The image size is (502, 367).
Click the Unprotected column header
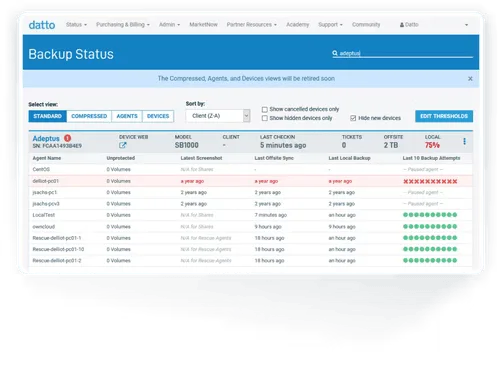tap(121, 158)
